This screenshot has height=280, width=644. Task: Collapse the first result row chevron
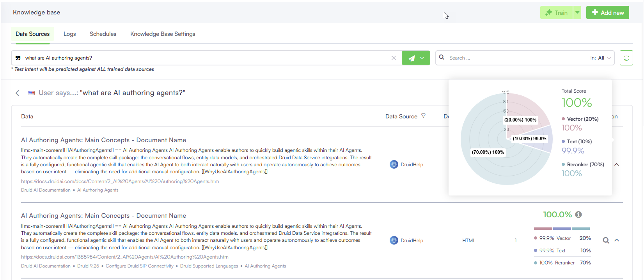pyautogui.click(x=617, y=164)
